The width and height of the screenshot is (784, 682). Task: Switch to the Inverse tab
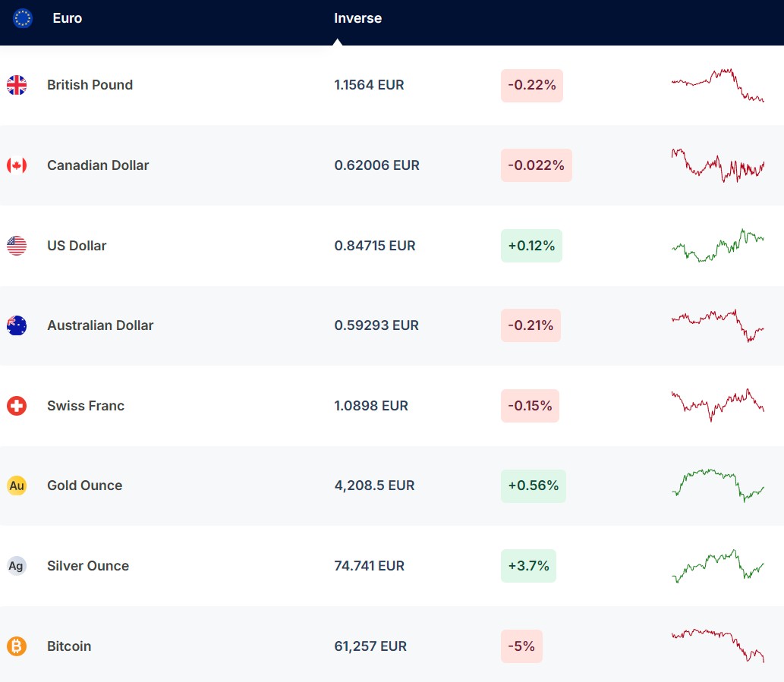coord(357,18)
